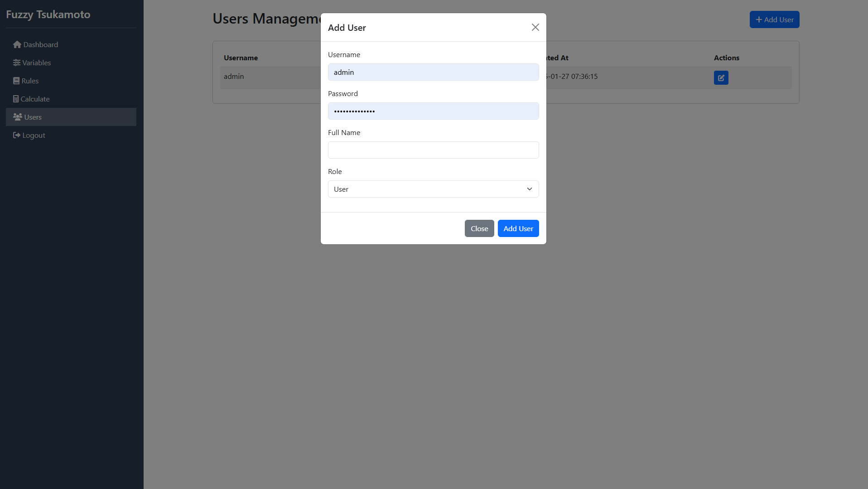Click the Username column header
The width and height of the screenshot is (868, 489).
pos(241,58)
